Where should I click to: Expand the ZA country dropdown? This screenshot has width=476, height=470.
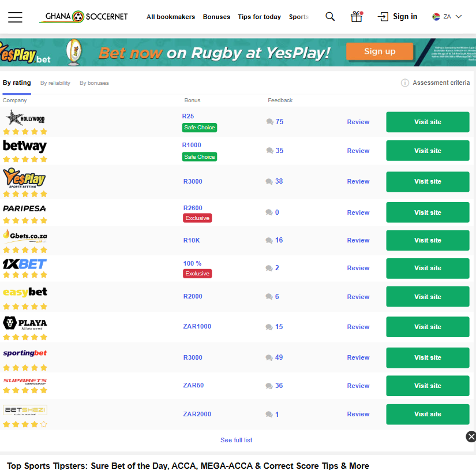[x=447, y=16]
